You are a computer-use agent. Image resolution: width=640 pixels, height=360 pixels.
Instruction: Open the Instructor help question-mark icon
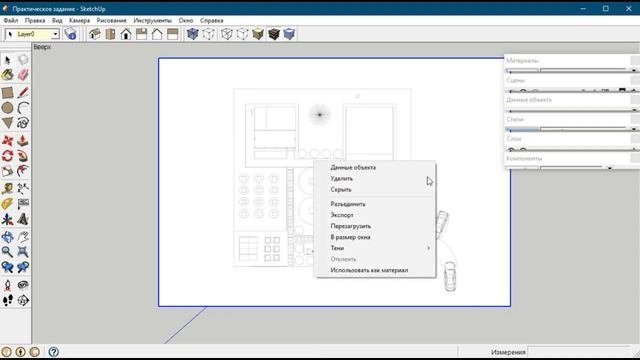53,351
